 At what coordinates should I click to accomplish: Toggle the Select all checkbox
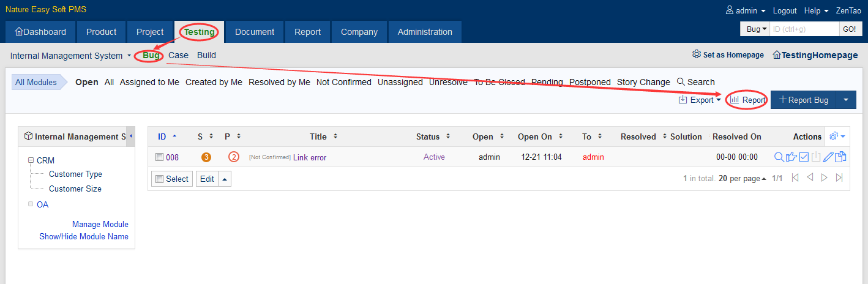pyautogui.click(x=160, y=179)
